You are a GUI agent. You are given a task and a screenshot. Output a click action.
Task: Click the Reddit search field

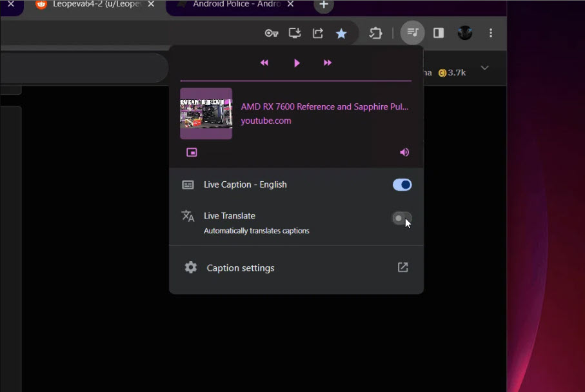(x=84, y=68)
